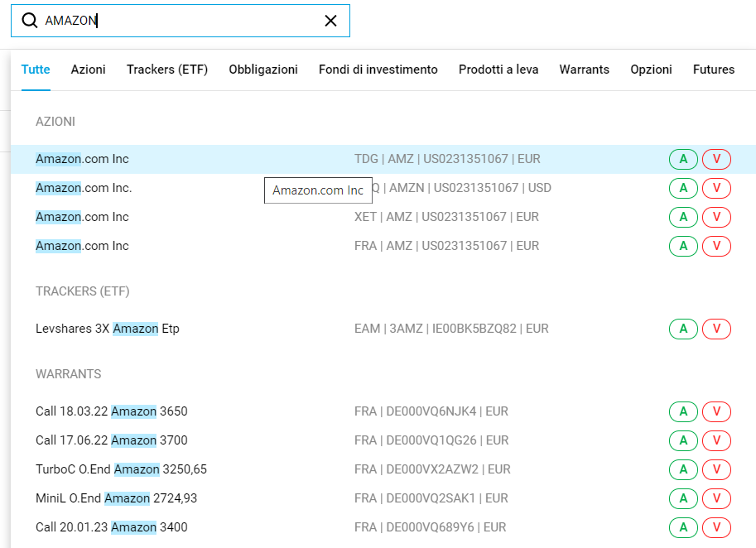Image resolution: width=756 pixels, height=548 pixels.
Task: Open the Trackers (ETF) tab
Action: coord(167,70)
